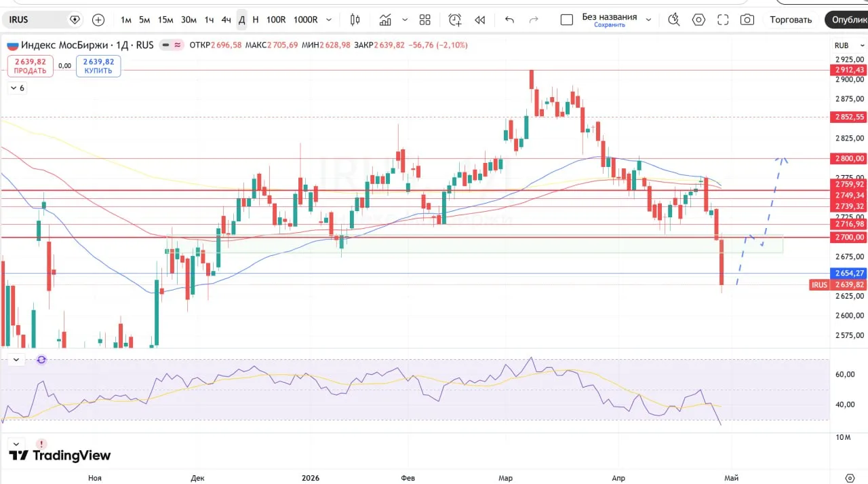
Task: Select the 100R range interval
Action: coord(276,20)
